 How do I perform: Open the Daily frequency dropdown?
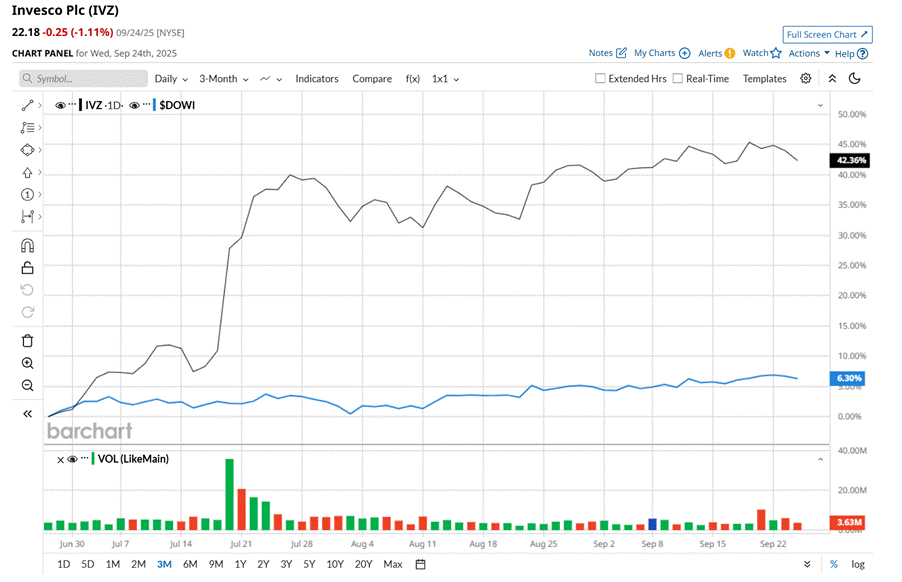[x=171, y=79]
